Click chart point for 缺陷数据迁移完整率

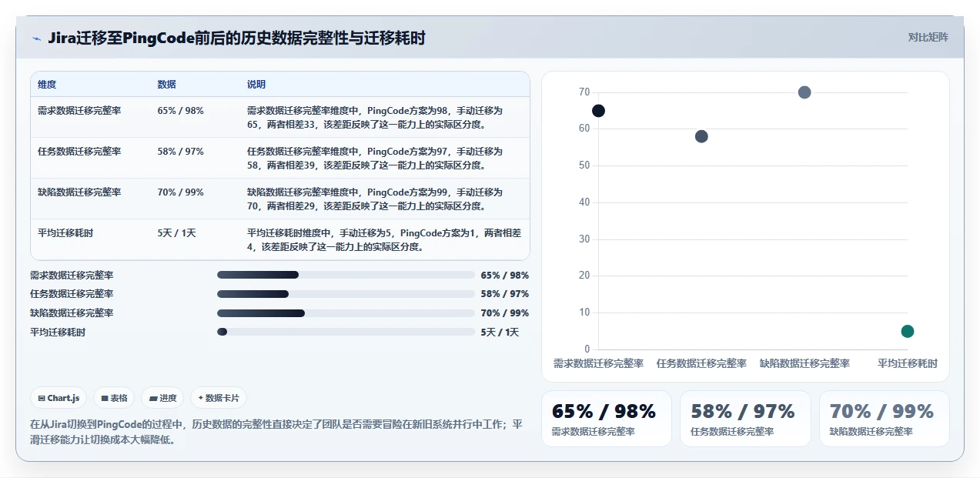(x=804, y=92)
